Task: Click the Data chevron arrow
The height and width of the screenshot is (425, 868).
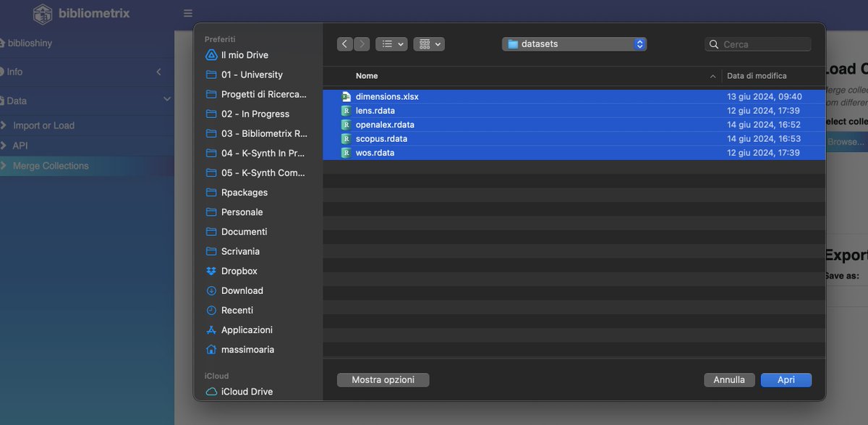Action: click(x=166, y=99)
